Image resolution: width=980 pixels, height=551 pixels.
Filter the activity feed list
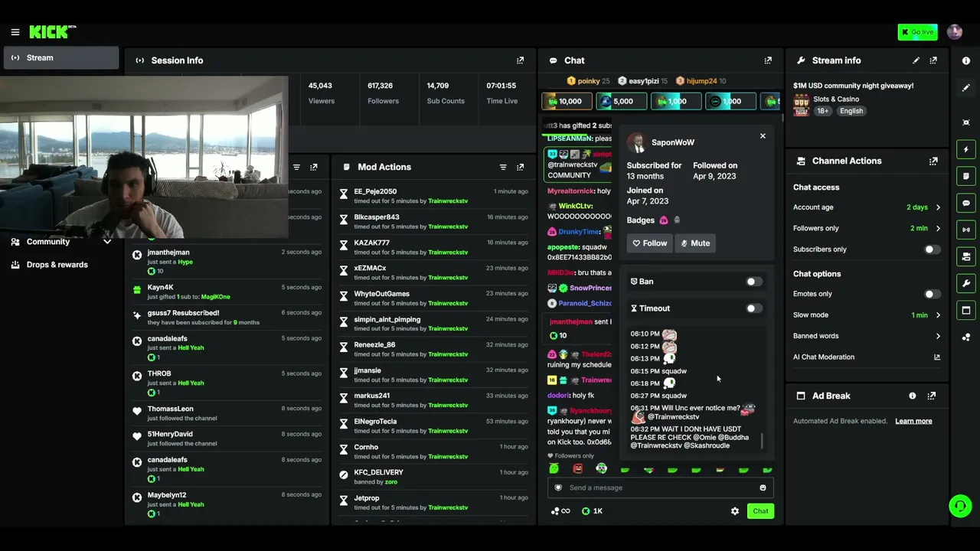(296, 167)
